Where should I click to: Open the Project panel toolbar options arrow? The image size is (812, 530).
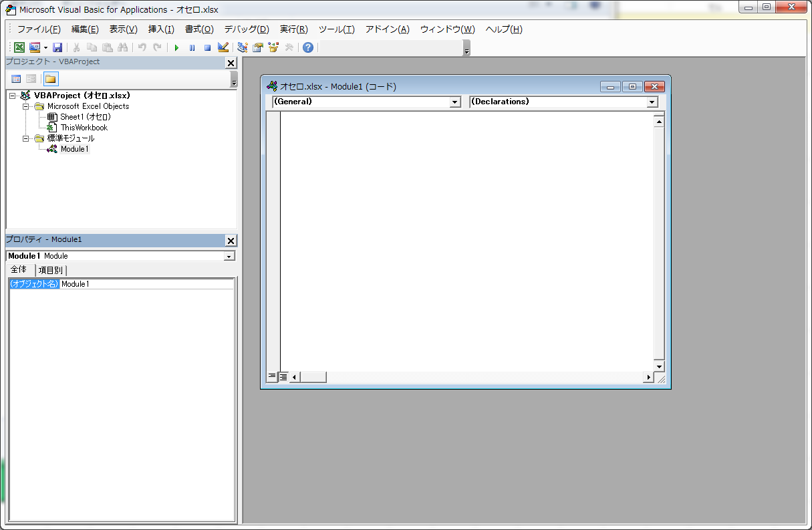click(234, 80)
